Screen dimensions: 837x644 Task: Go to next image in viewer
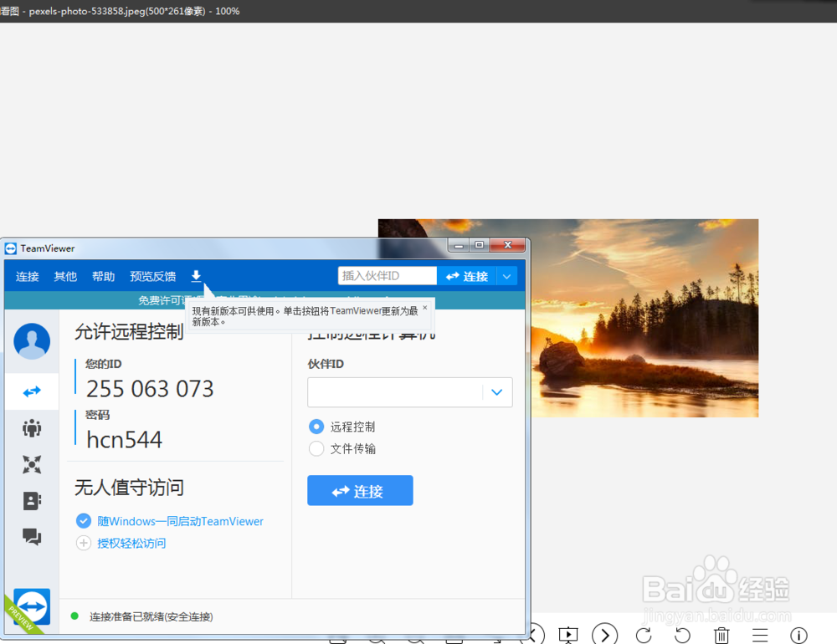pyautogui.click(x=605, y=635)
